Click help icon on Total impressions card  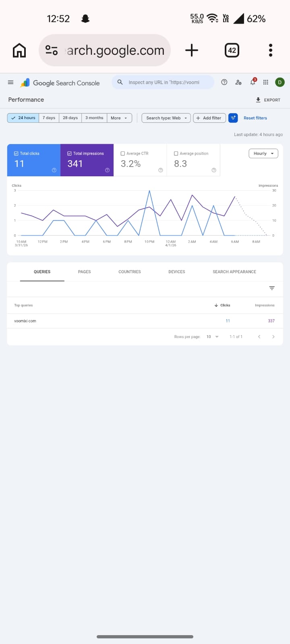point(107,170)
